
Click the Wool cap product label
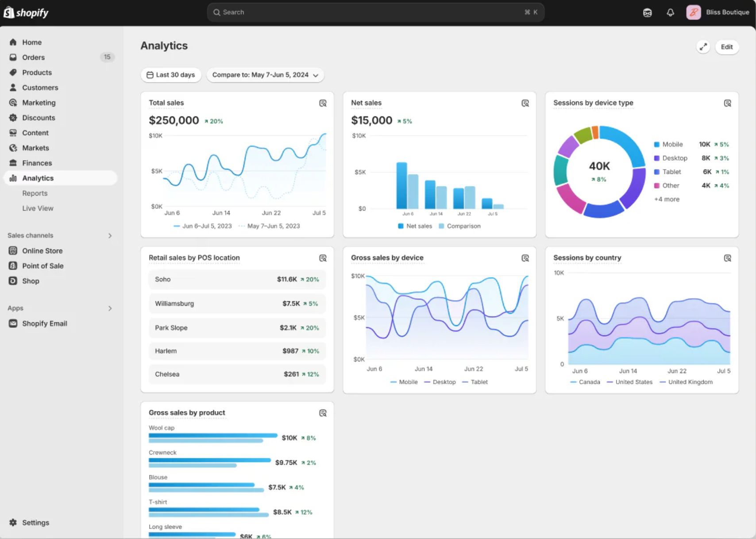pos(162,428)
